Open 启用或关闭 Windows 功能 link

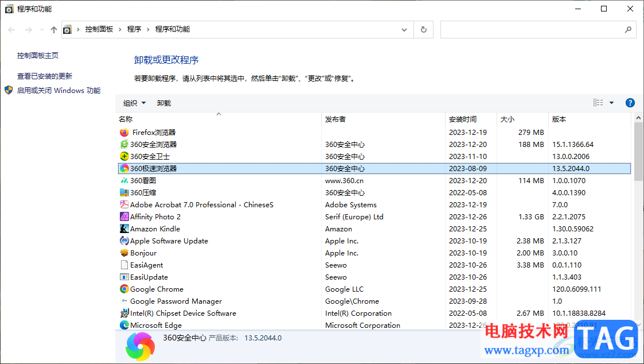click(x=58, y=91)
